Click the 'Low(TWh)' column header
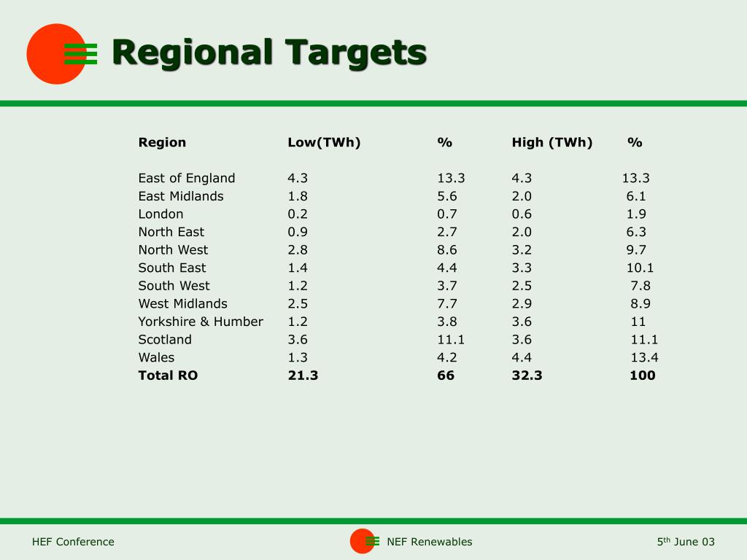The image size is (747, 560). pyautogui.click(x=324, y=142)
